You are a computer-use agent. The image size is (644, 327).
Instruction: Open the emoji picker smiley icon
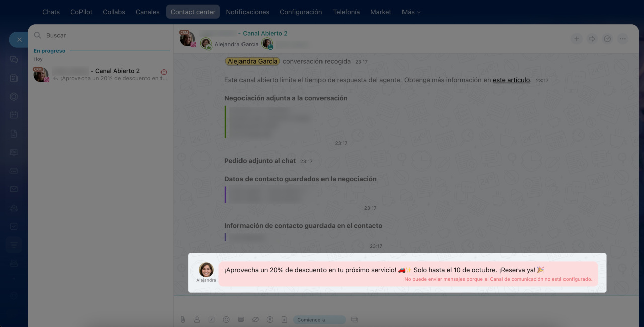pyautogui.click(x=226, y=320)
